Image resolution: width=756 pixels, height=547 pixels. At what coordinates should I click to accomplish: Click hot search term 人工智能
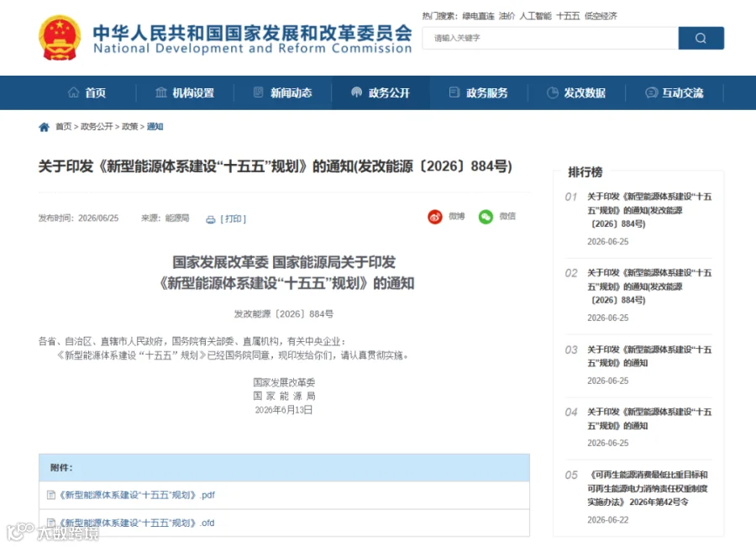[535, 16]
